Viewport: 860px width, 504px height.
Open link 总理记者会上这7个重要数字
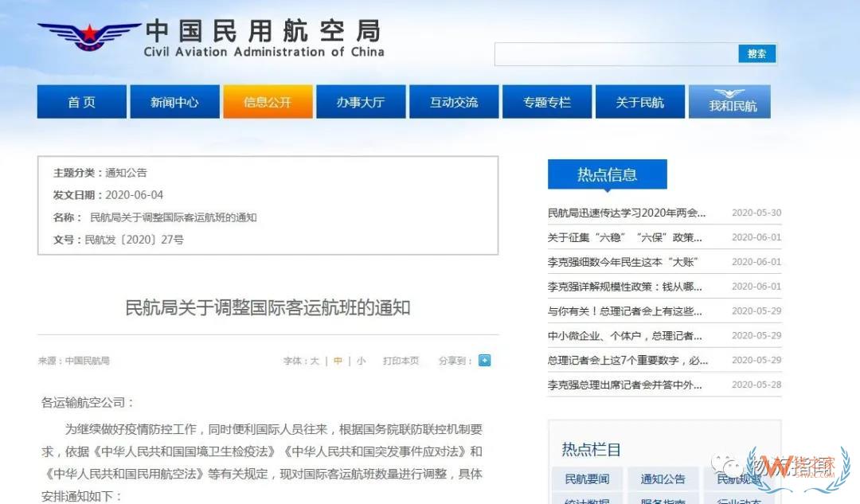point(627,361)
